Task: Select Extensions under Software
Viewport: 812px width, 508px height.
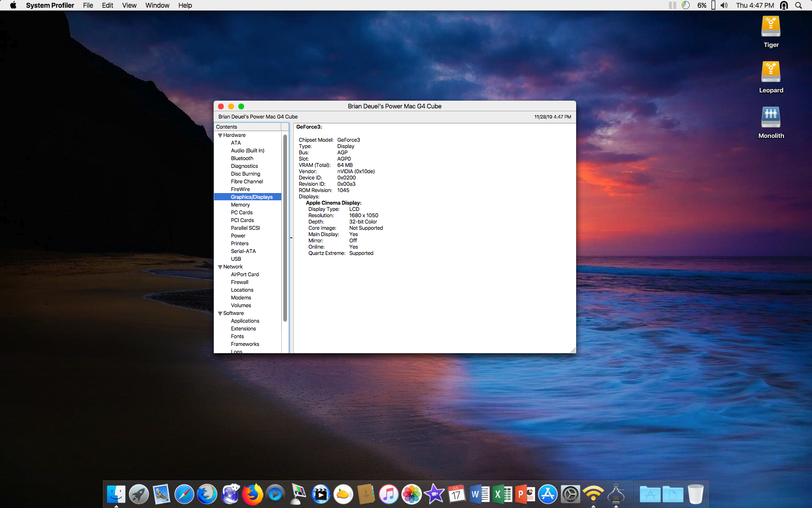Action: [243, 329]
